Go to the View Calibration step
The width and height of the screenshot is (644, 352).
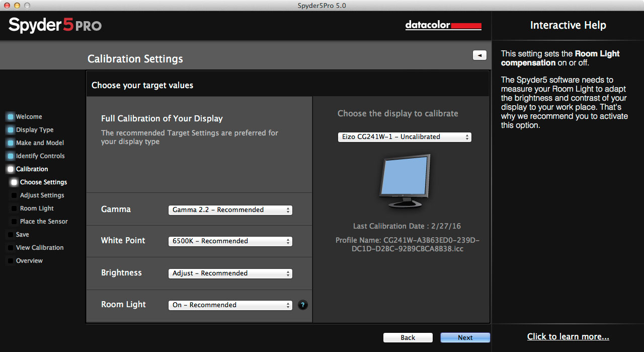tap(40, 248)
